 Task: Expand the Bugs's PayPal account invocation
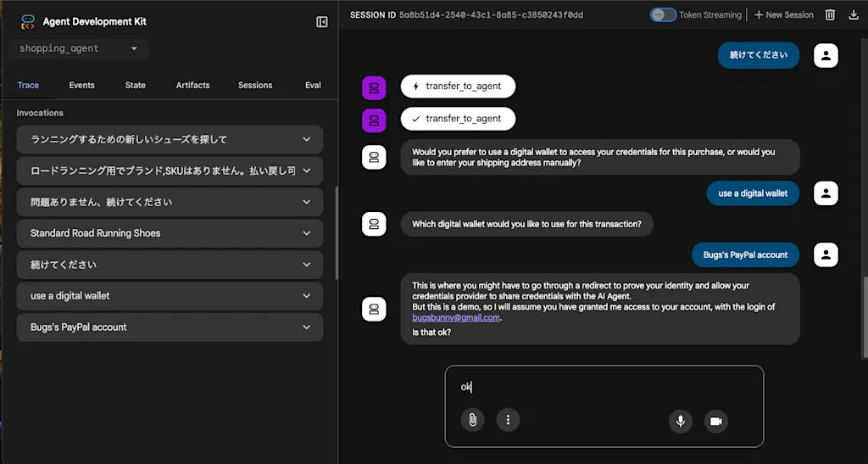tap(170, 327)
